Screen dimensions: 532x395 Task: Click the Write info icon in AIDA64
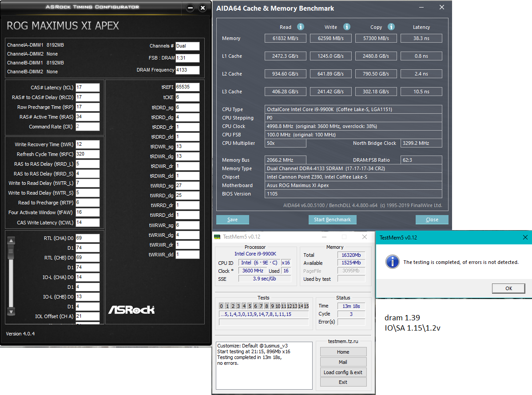tap(346, 27)
